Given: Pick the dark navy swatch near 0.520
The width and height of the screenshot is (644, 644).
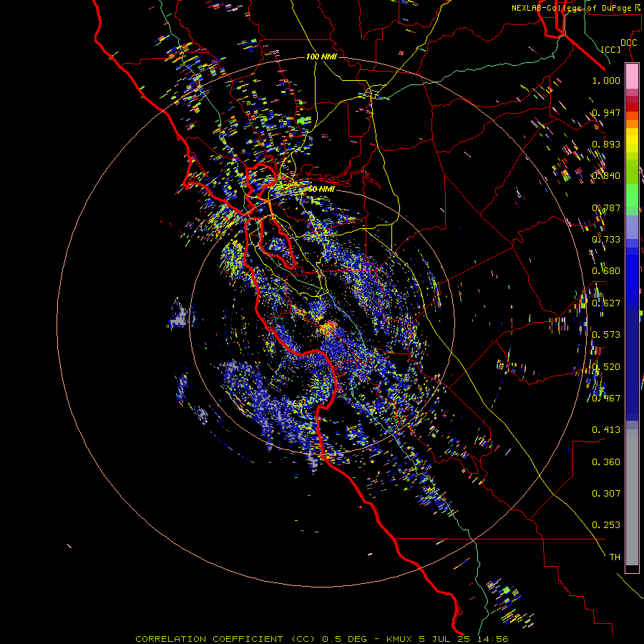Looking at the screenshot, I should [632, 366].
